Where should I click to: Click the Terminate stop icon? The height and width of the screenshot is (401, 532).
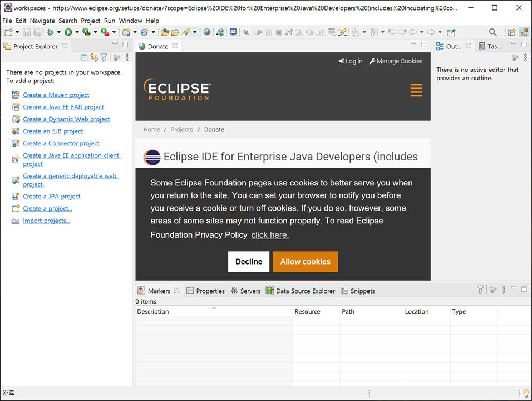point(279,32)
